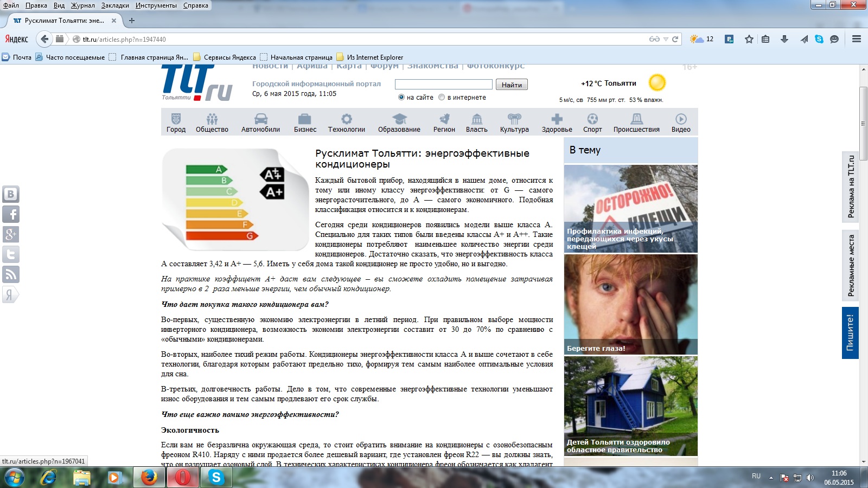Screen dimensions: 868x488
Task: Open the Закладки menu
Action: click(x=115, y=5)
